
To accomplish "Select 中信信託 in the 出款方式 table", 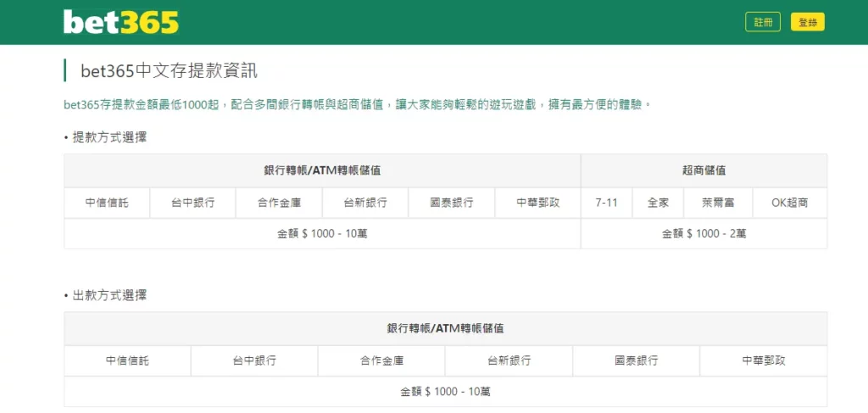I will [x=127, y=361].
